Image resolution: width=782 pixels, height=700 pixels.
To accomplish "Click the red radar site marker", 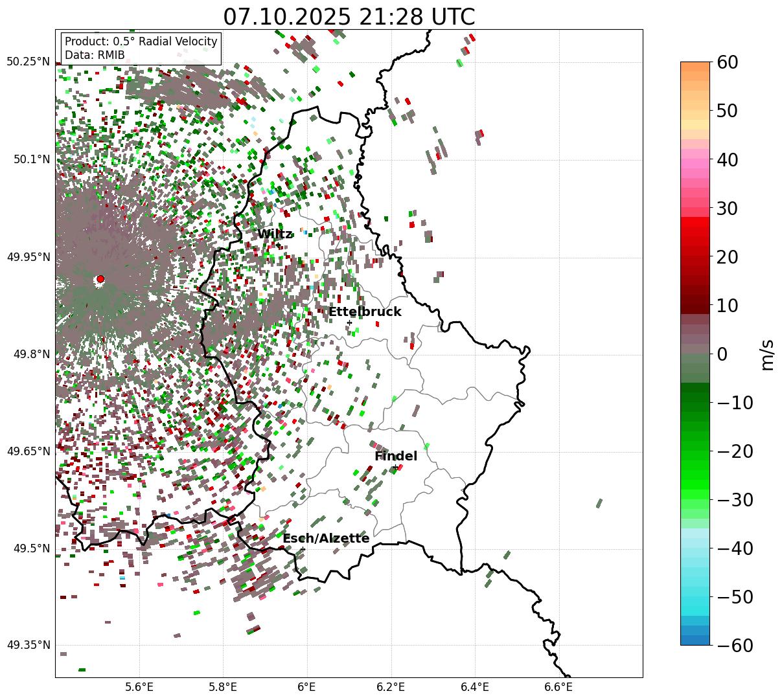I will click(x=100, y=279).
